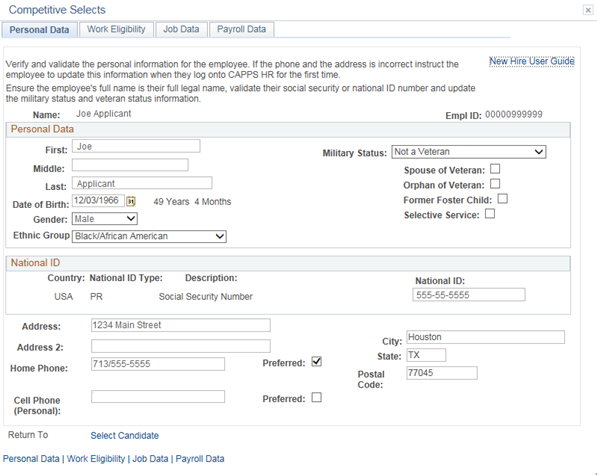Check the Orphan of Veteran box
Viewport: 600px width, 476px height.
[494, 184]
